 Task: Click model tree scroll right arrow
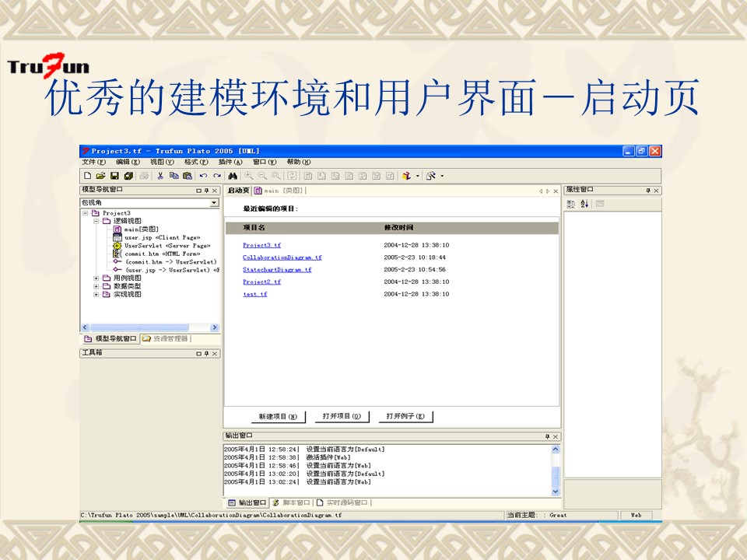[x=215, y=327]
